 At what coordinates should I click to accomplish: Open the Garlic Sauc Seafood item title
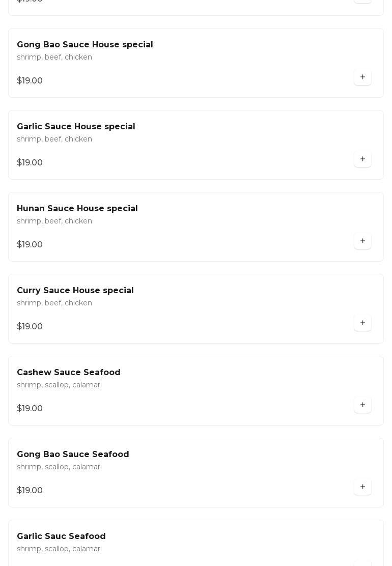pos(61,536)
